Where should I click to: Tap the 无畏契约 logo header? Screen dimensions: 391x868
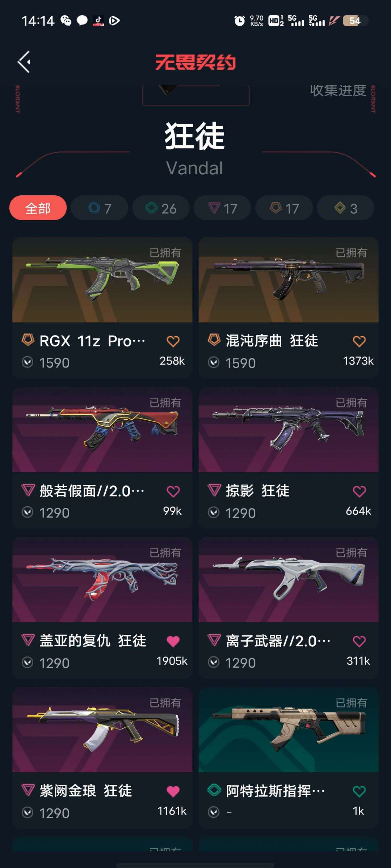pos(195,62)
